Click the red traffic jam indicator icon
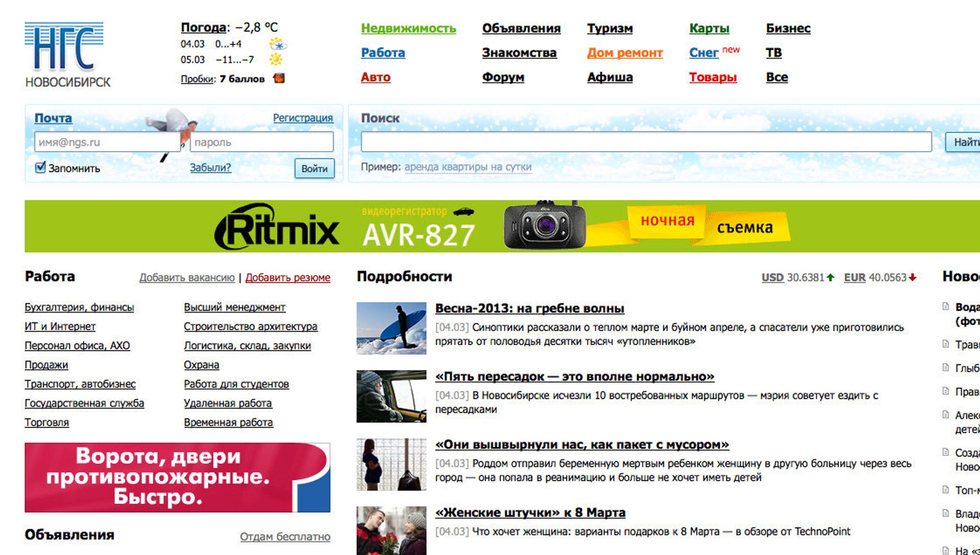The image size is (980, 555). click(279, 78)
